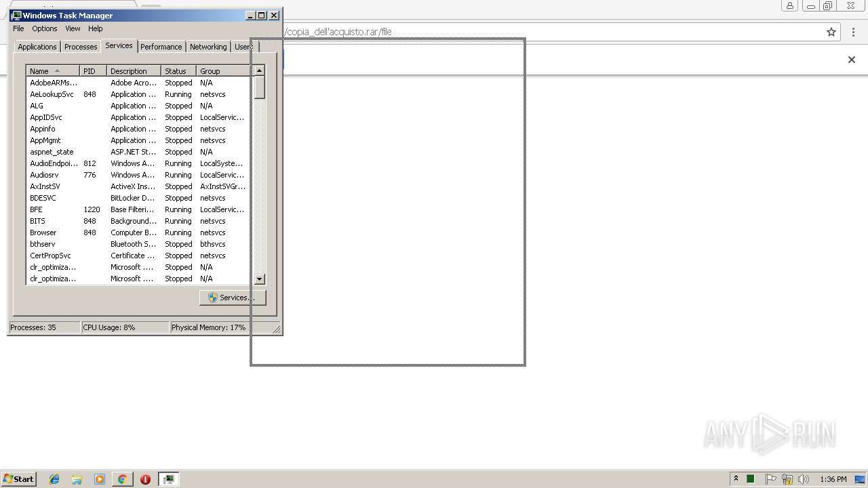
Task: Click the services list scrollbar thumb
Action: tap(260, 87)
